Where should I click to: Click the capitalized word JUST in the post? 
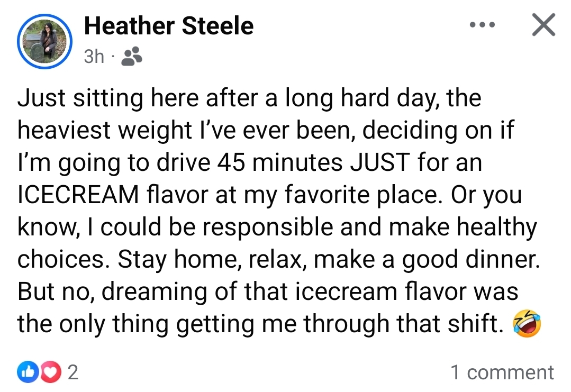pos(380,162)
